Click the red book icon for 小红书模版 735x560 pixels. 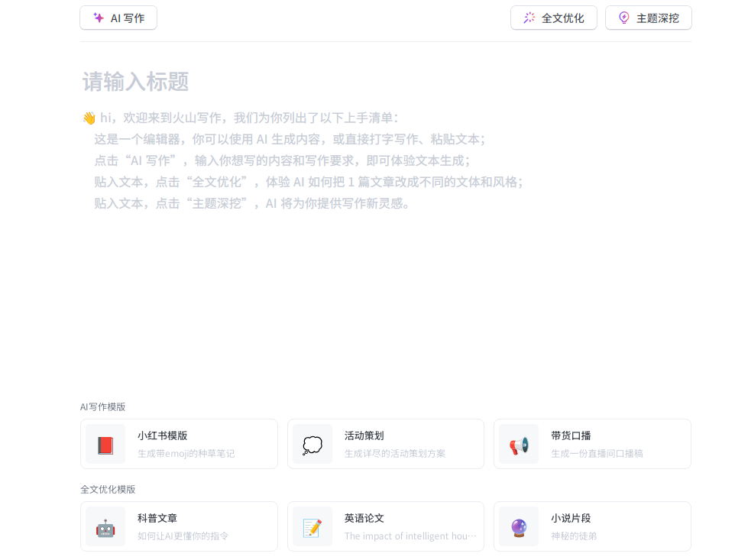click(105, 445)
